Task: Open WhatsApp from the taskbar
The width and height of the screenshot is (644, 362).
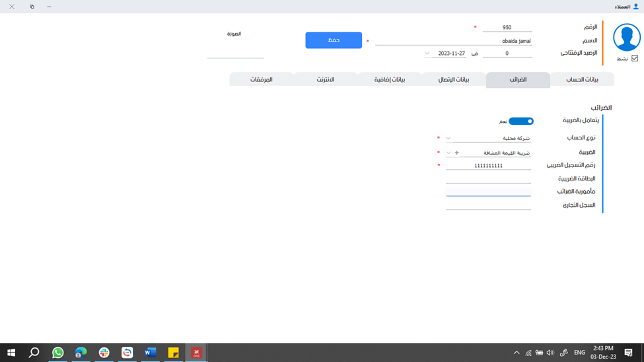Action: pyautogui.click(x=57, y=353)
